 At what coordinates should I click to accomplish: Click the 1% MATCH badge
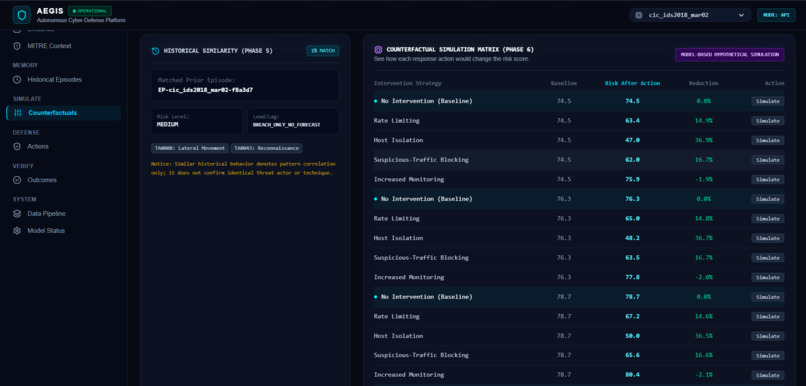click(323, 51)
